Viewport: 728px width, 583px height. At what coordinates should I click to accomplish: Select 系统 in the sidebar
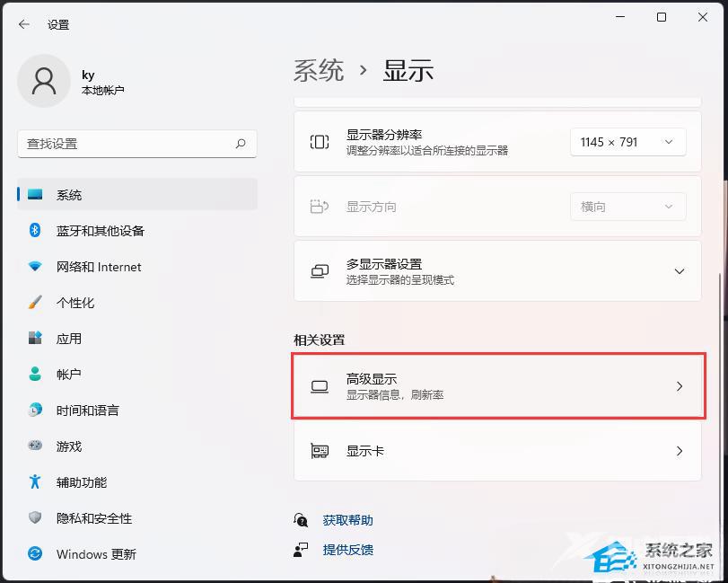[x=137, y=194]
